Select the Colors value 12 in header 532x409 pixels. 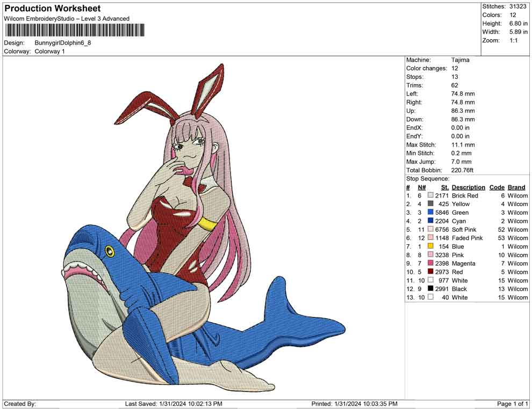coord(513,15)
